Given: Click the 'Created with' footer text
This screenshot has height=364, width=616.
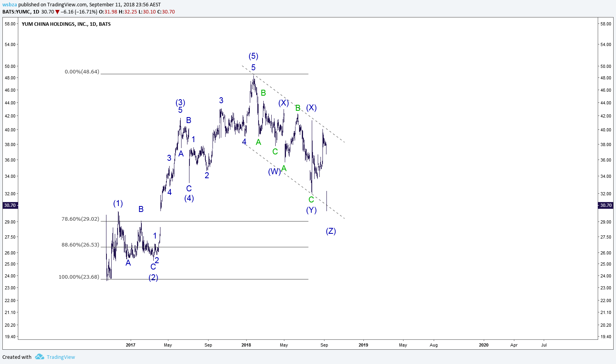Looking at the screenshot, I should 17,357.
